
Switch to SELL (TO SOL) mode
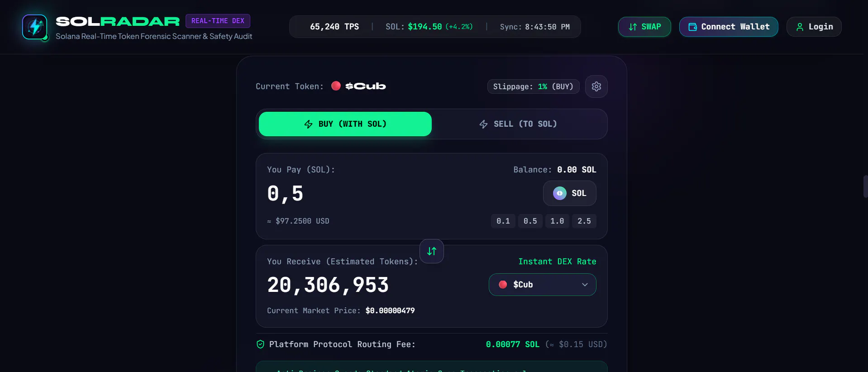tap(518, 124)
